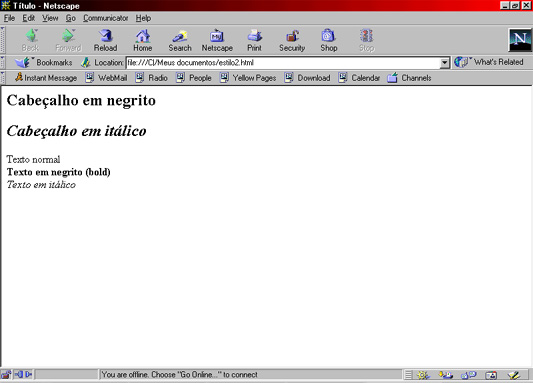Click the component bar grip in status bar
The width and height of the screenshot is (533, 383).
(x=408, y=375)
